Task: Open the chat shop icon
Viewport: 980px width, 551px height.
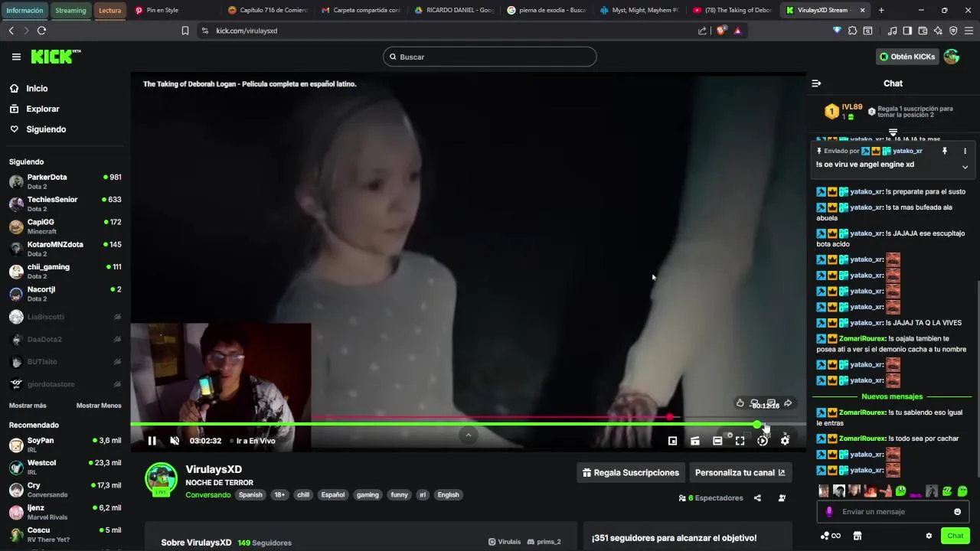Action: pyautogui.click(x=857, y=536)
